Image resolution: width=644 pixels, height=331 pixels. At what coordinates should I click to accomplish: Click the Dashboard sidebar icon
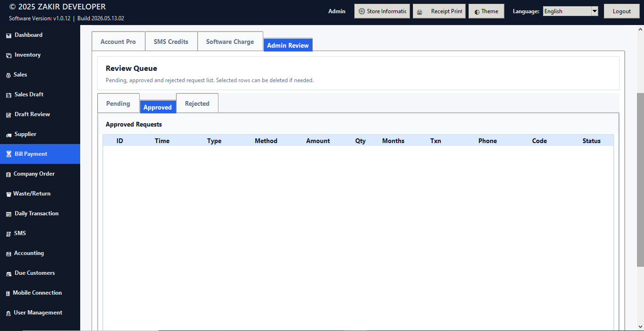8,35
